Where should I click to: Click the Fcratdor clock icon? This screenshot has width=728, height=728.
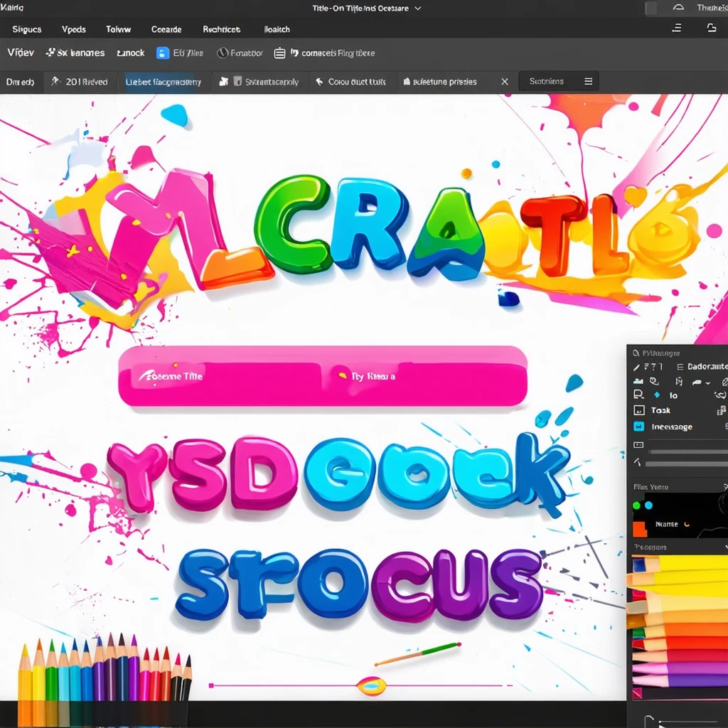coord(223,53)
